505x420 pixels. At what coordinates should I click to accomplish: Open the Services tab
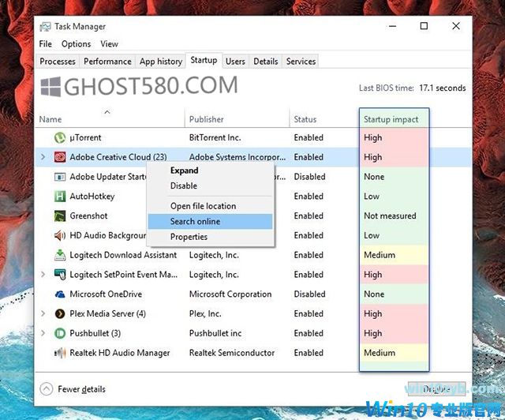(301, 61)
